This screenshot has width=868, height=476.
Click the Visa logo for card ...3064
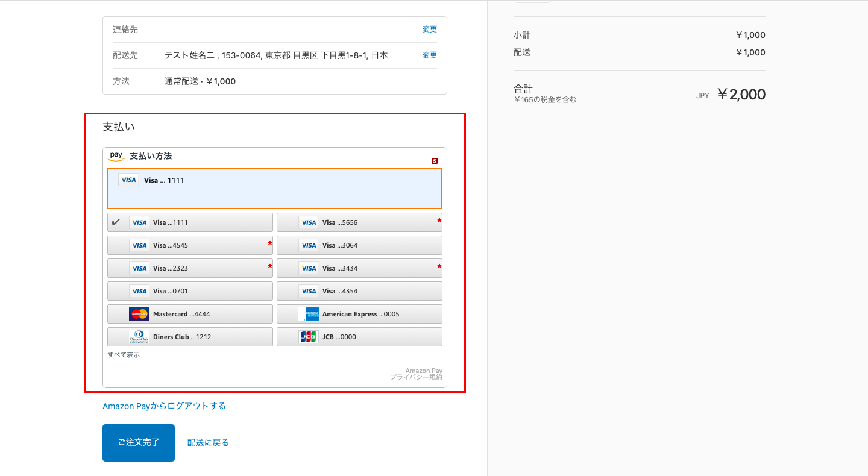click(x=309, y=245)
